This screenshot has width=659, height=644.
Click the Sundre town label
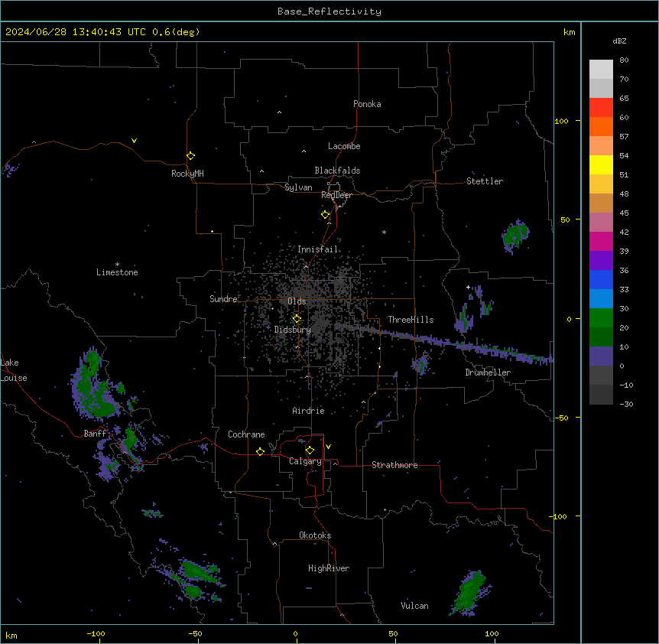pos(223,299)
